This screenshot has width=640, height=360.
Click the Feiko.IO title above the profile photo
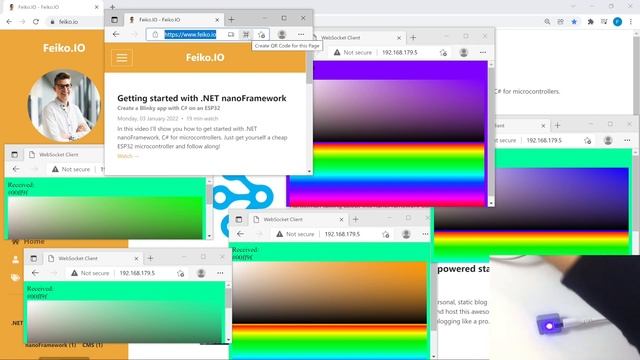64,48
